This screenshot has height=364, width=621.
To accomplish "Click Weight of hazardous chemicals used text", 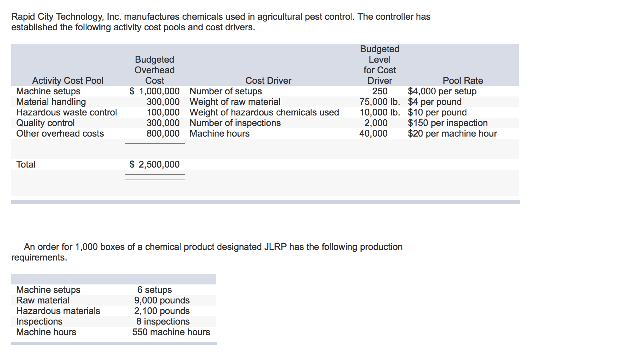I will 264,112.
